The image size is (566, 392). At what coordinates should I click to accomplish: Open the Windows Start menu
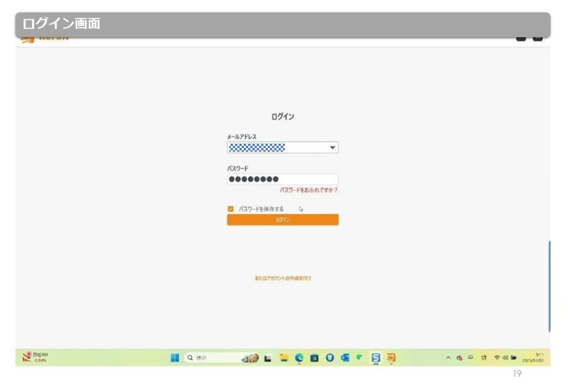coord(175,358)
